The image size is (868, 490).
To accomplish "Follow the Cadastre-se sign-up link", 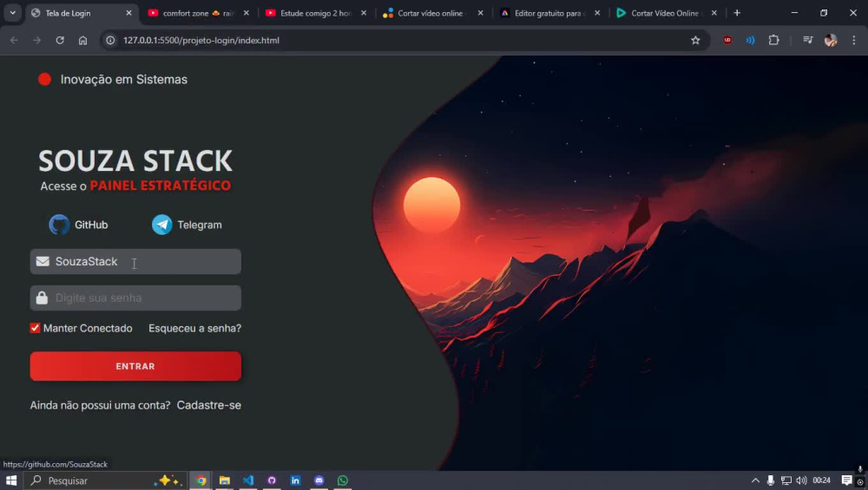I will pos(208,405).
